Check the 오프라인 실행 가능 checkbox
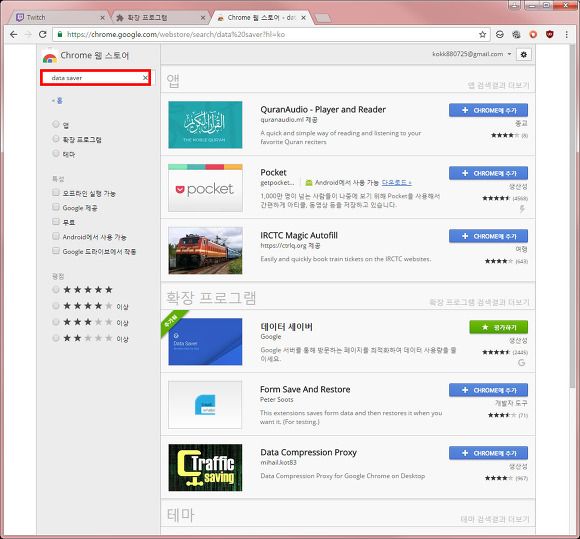Image resolution: width=580 pixels, height=539 pixels. [55, 192]
